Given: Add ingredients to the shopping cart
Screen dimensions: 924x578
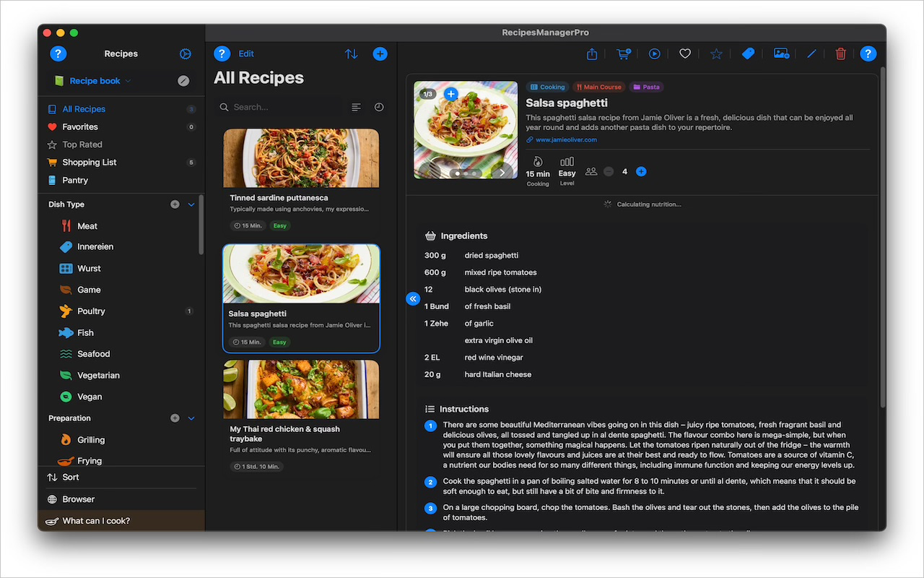Looking at the screenshot, I should point(624,53).
